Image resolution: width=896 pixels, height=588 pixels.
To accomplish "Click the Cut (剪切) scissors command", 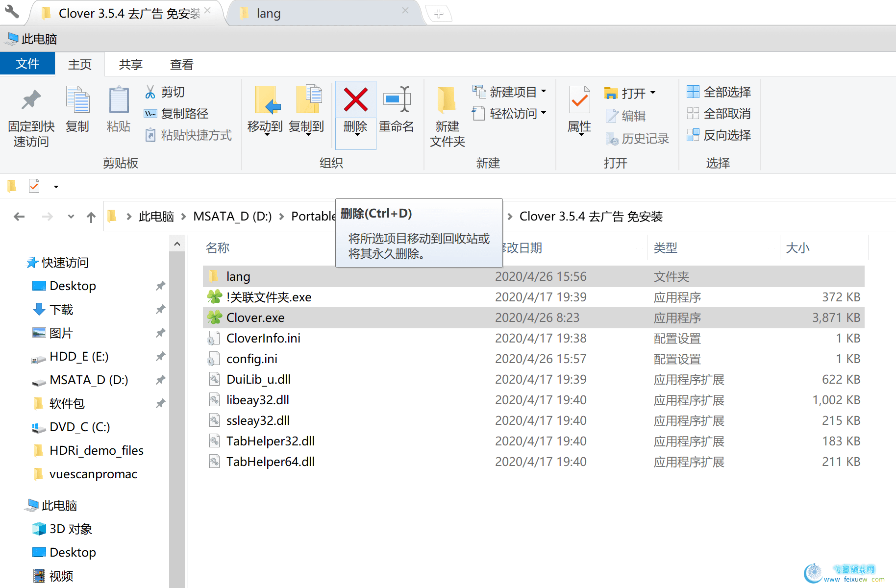I will pos(164,92).
